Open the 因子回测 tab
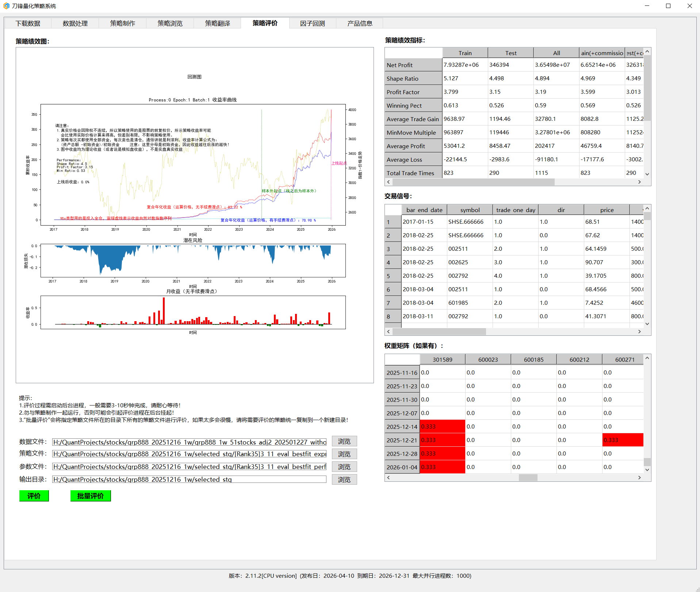 312,23
